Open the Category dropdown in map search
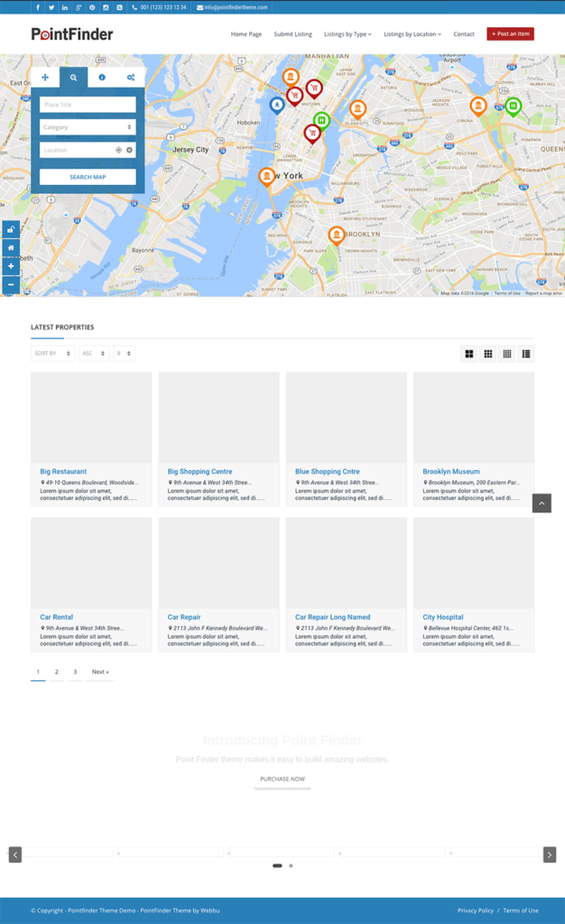Screen dimensions: 565x924 88,126
